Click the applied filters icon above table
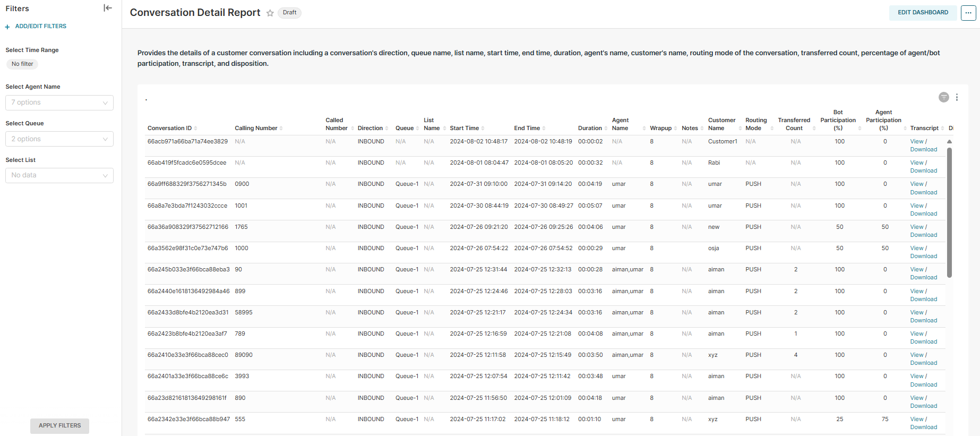Viewport: 980px width, 436px height. point(943,97)
